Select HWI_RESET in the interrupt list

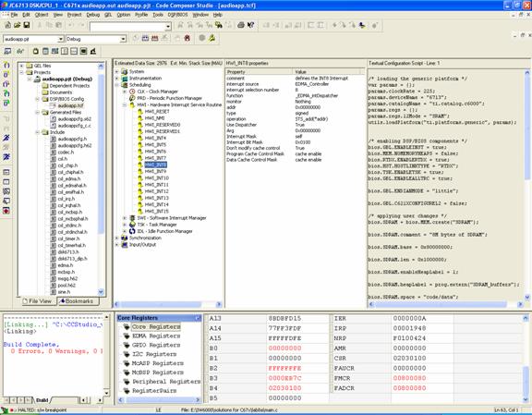[x=157, y=112]
